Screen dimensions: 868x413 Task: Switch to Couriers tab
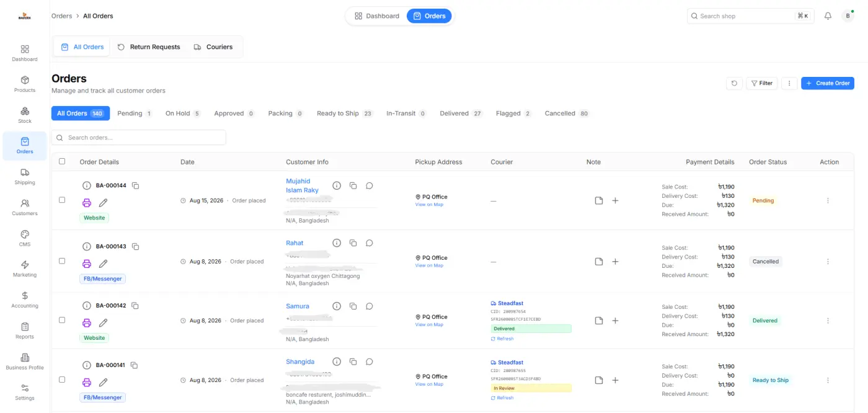pyautogui.click(x=213, y=47)
